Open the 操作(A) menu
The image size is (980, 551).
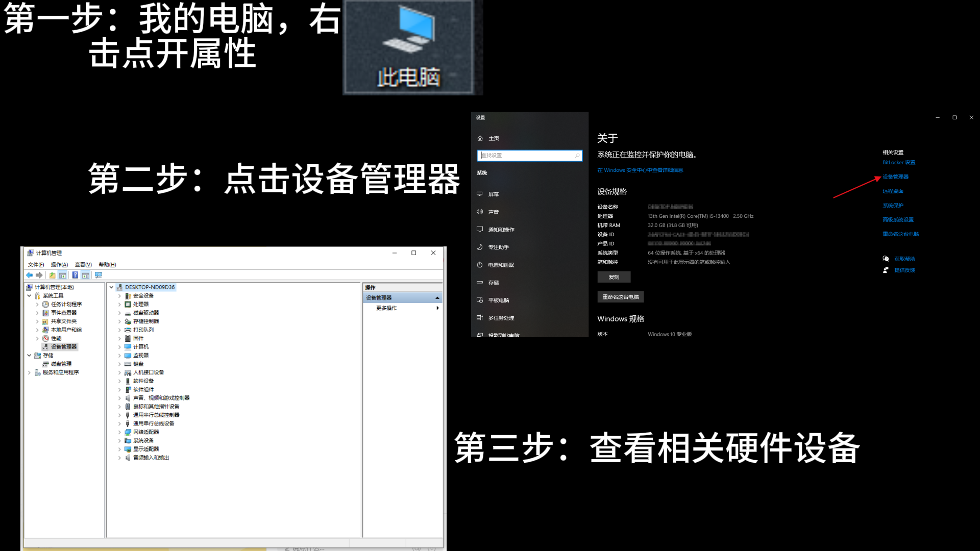59,265
